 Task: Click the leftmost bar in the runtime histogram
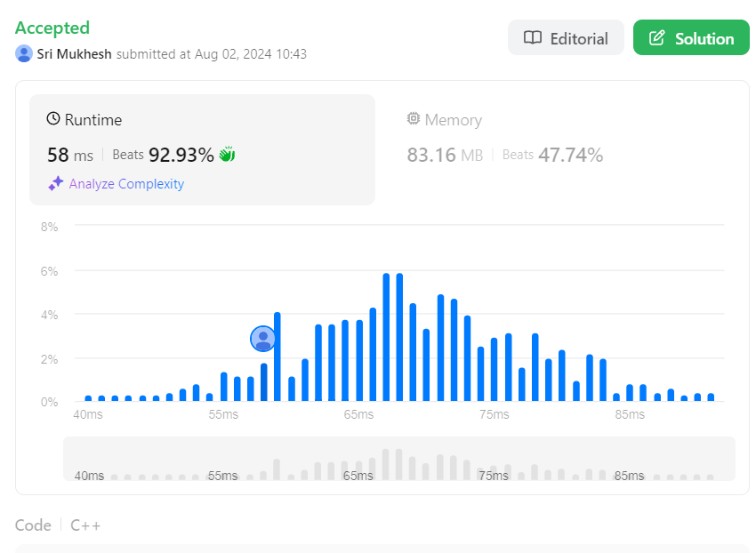point(88,397)
